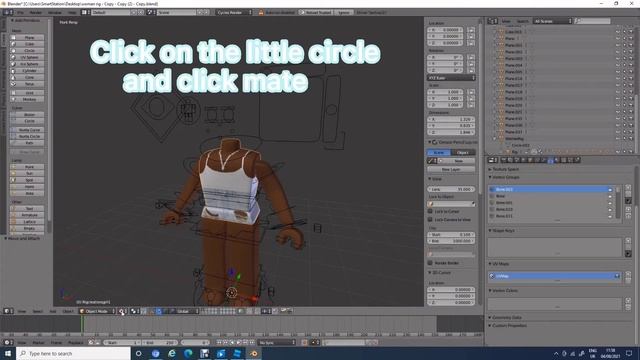Open the Cycles Render engine dropdown

pos(234,12)
